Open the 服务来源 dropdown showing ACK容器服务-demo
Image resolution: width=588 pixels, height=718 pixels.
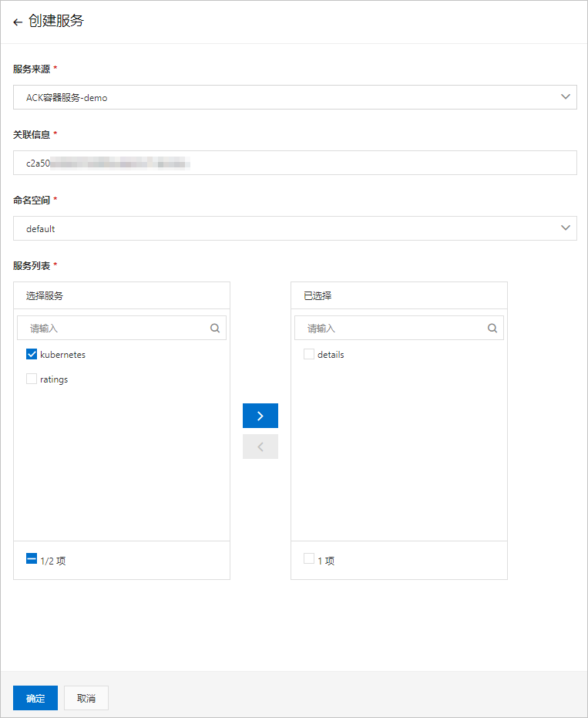click(x=294, y=97)
